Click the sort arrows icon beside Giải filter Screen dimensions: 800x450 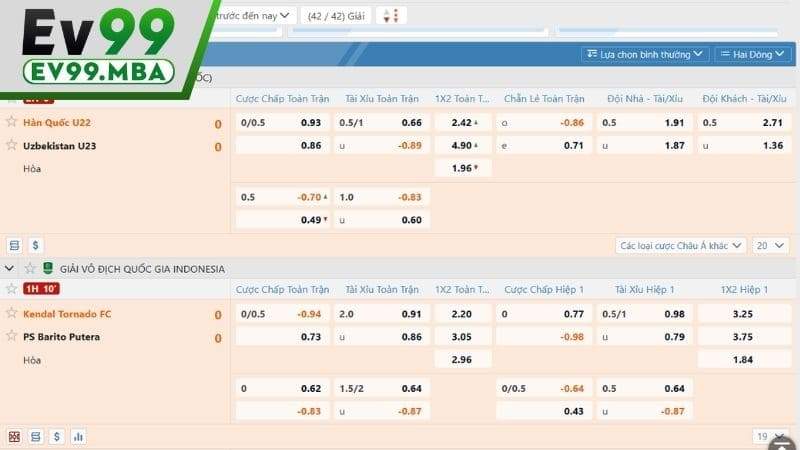(x=392, y=16)
